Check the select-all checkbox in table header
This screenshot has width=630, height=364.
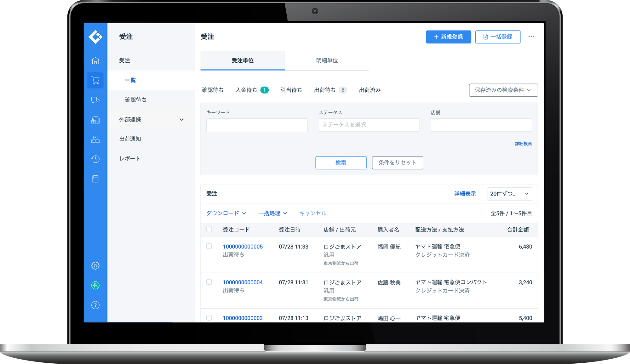point(209,230)
